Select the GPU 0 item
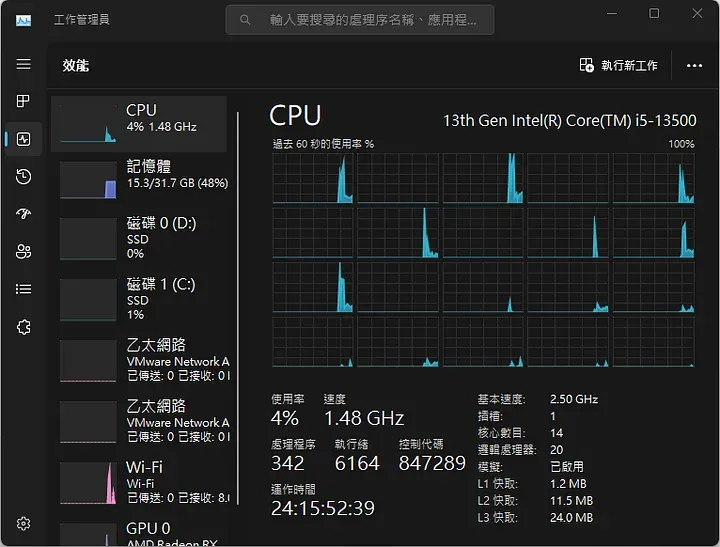This screenshot has height=547, width=720. pos(139,533)
